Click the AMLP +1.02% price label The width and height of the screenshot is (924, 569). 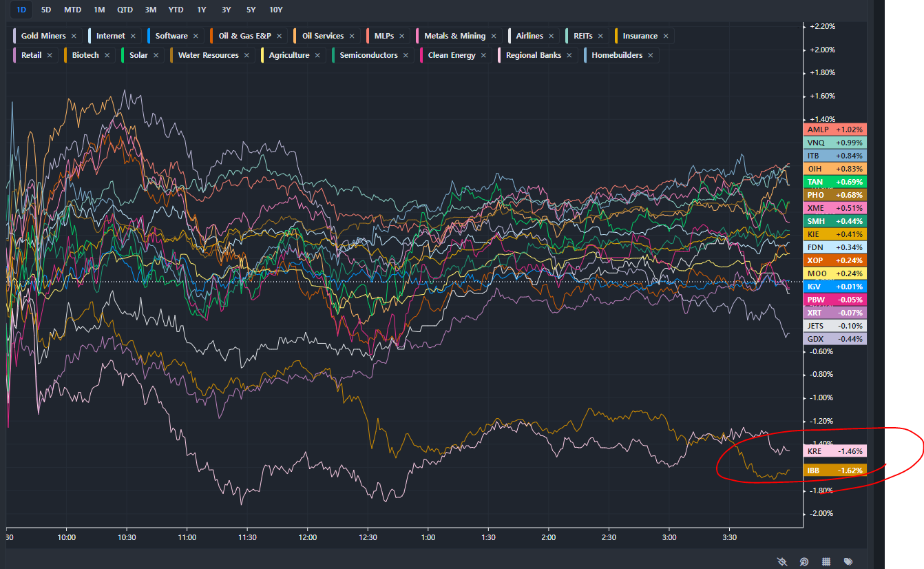835,130
